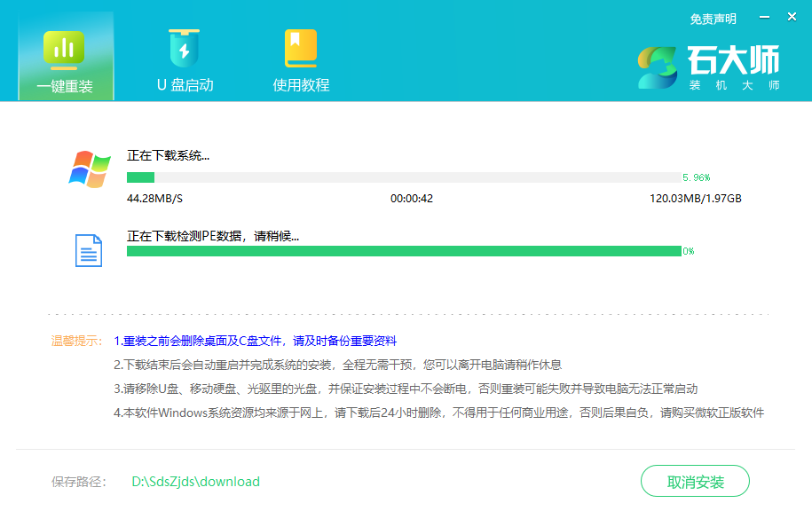Click the lightning symbol on U盘启动 icon
This screenshot has width=812, height=511.
(x=184, y=49)
